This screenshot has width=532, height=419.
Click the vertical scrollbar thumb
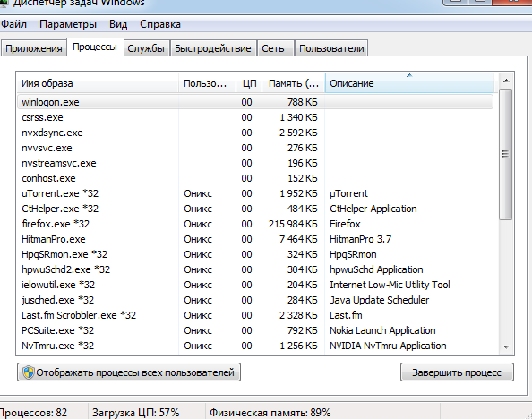(506, 154)
